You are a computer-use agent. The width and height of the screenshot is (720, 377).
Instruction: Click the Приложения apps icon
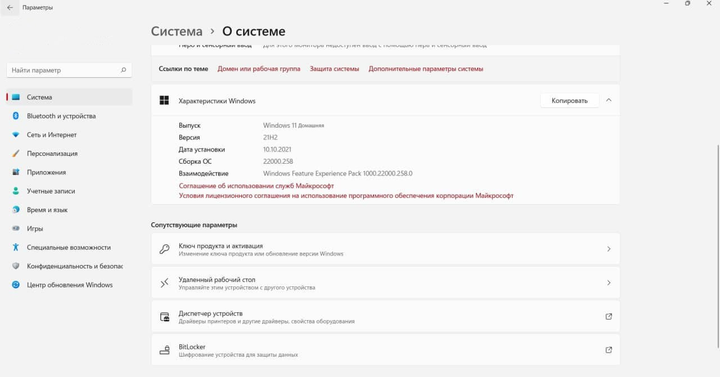[x=16, y=172]
